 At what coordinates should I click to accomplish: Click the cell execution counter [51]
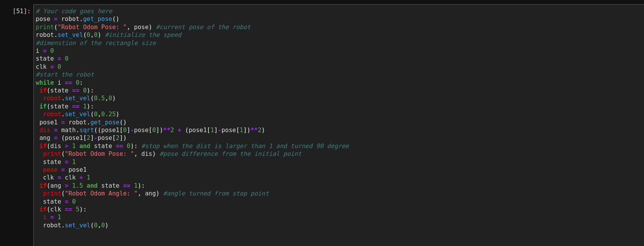(x=21, y=11)
